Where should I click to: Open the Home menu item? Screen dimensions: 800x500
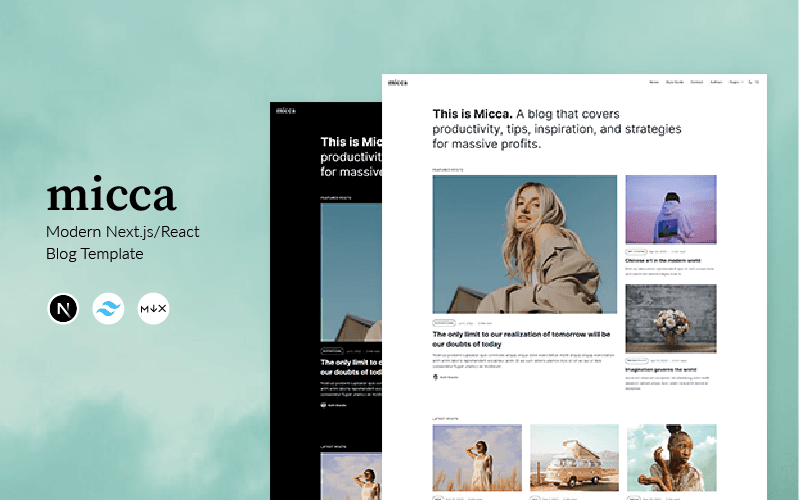654,82
